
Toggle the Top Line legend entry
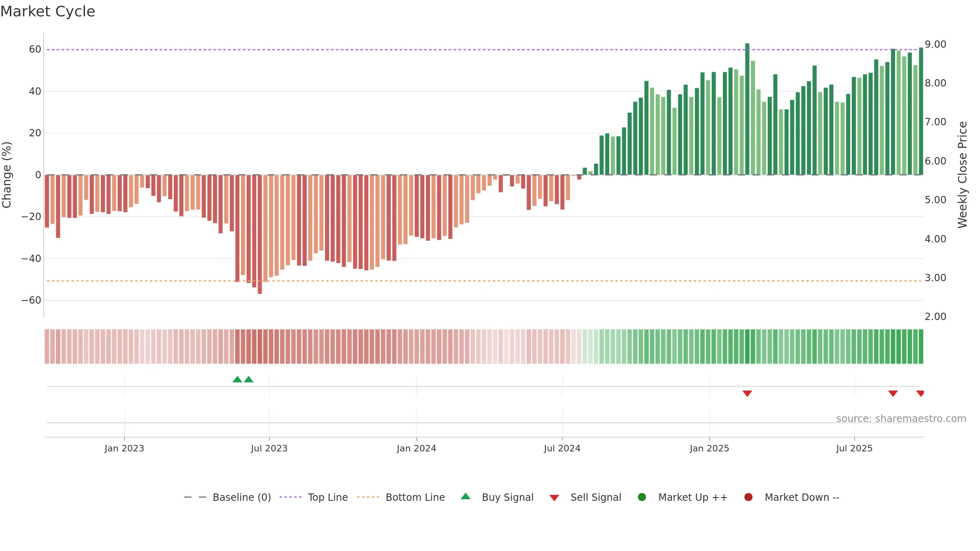314,497
